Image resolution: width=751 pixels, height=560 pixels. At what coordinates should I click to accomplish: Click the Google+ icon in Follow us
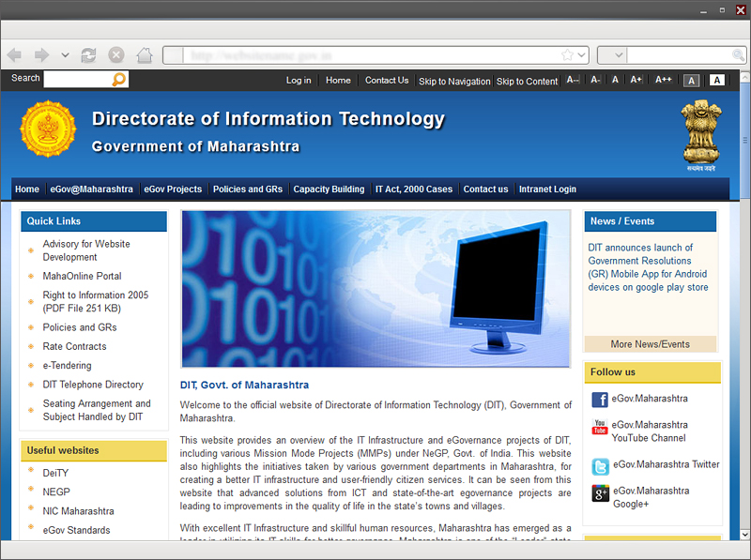click(x=600, y=493)
